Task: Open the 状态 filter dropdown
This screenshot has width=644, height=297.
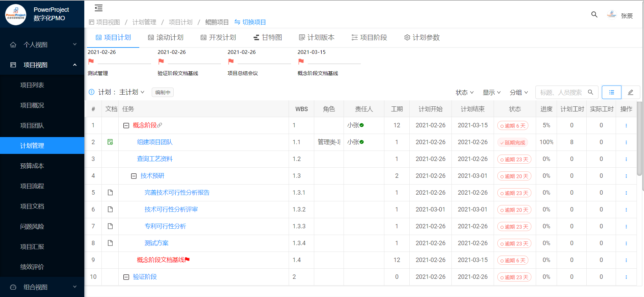Action: [464, 92]
